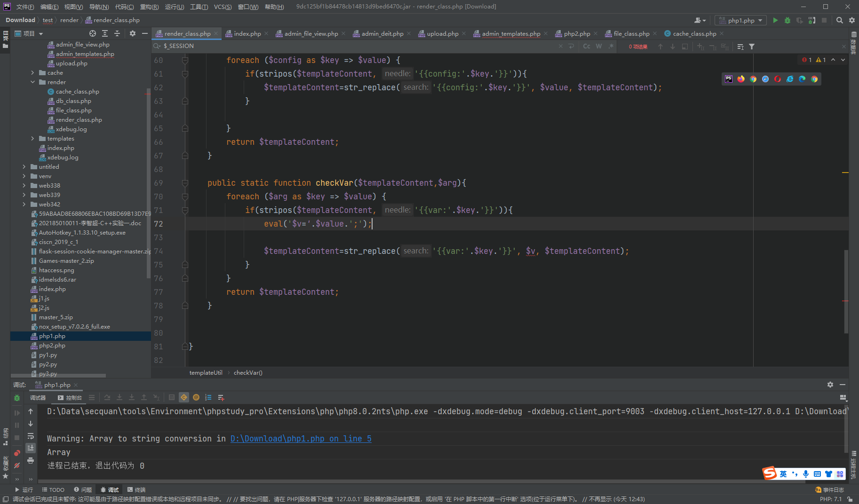Open the 项目 view selector dropdown
859x504 pixels.
tap(29, 33)
